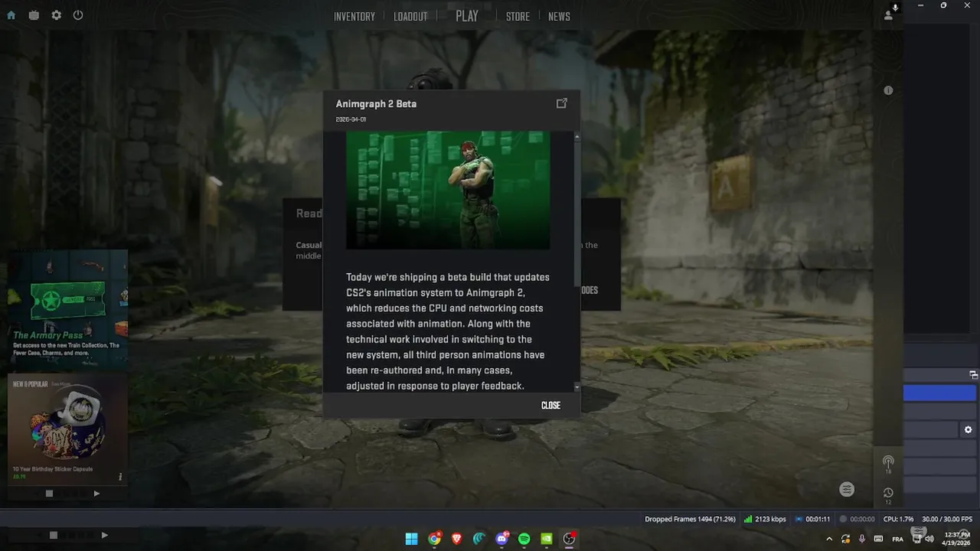
Task: Click the 30.00 / 30.00 FPS readout
Action: (947, 519)
